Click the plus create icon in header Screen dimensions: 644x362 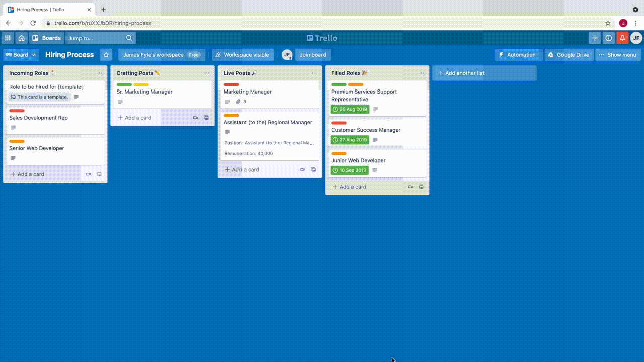coord(595,38)
